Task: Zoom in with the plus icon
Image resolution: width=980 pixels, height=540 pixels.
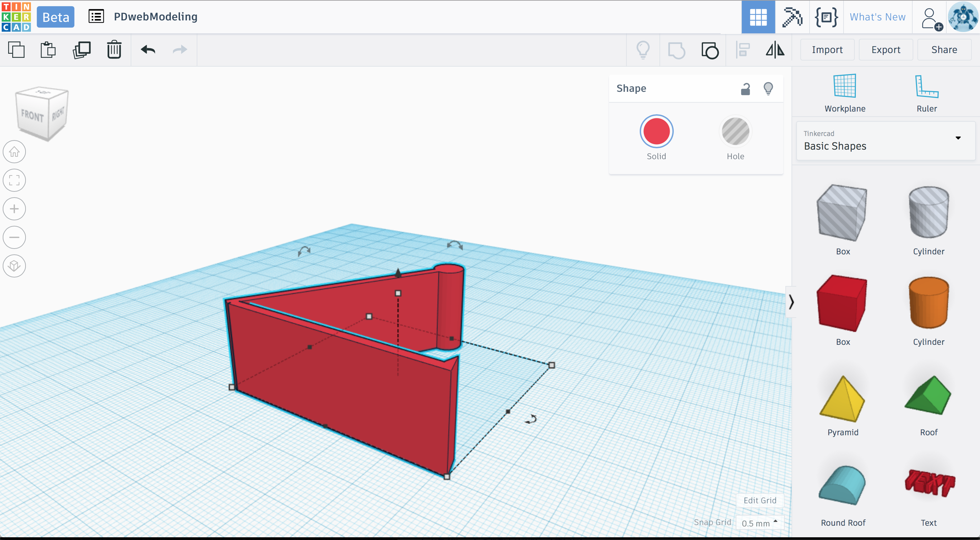Action: 14,209
